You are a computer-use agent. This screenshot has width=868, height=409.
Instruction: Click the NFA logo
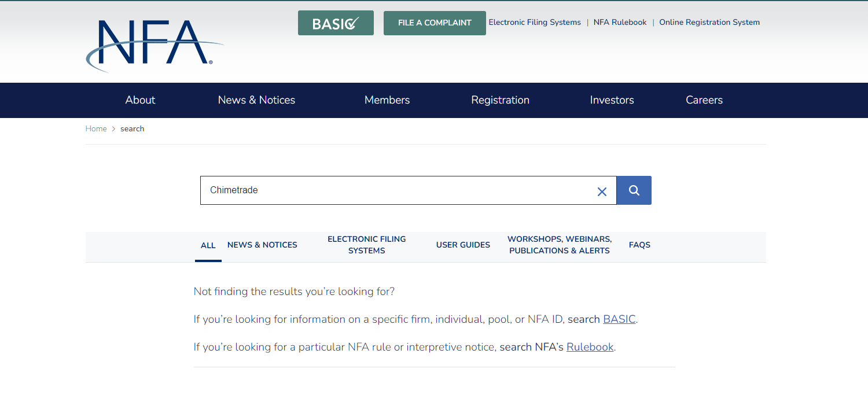coord(155,46)
